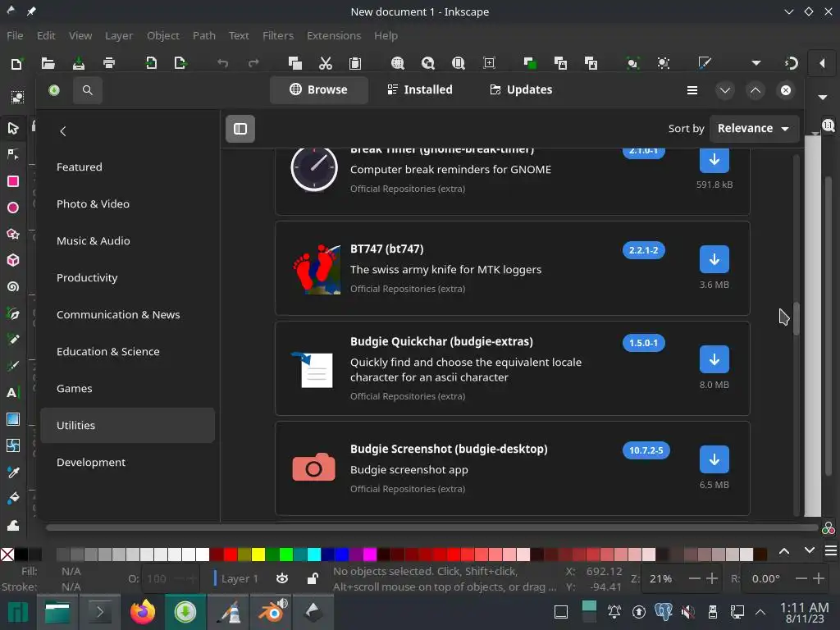
Task: Open the software manager hamburger menu
Action: pyautogui.click(x=692, y=90)
